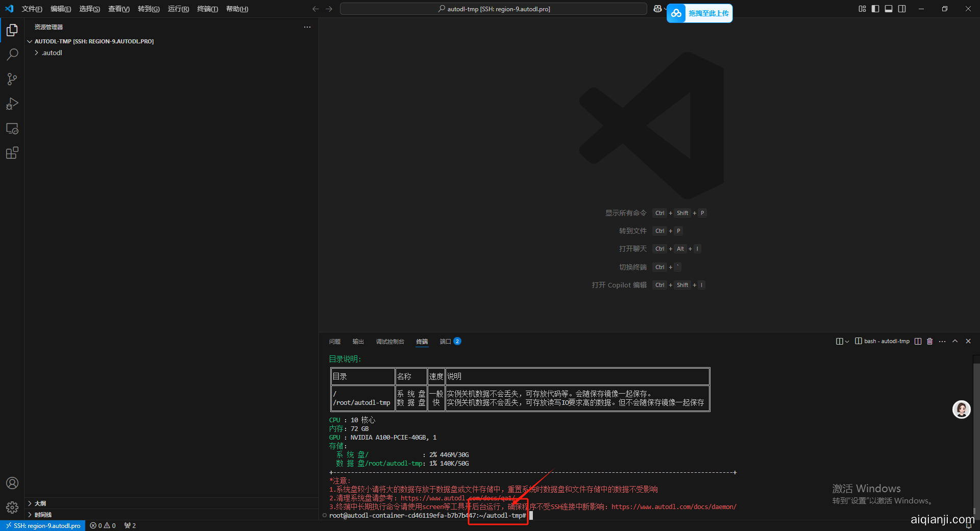Open the Manage gear settings icon

tap(12, 508)
